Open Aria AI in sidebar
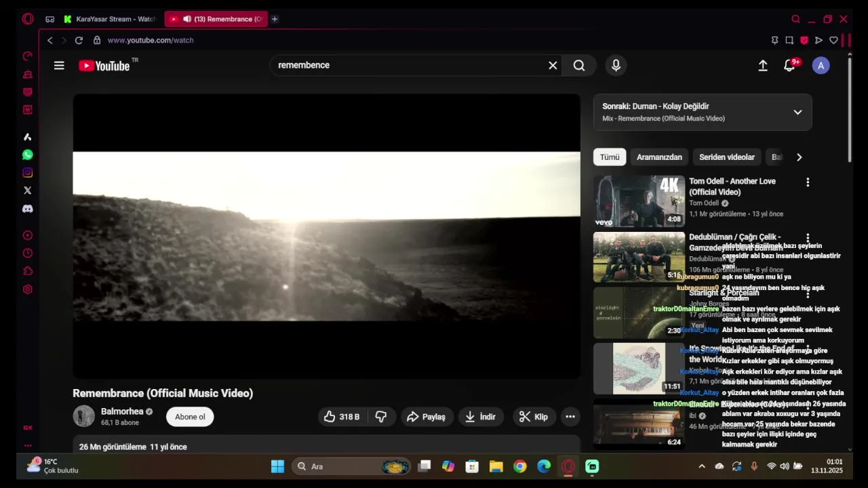This screenshot has height=488, width=868. tap(28, 137)
